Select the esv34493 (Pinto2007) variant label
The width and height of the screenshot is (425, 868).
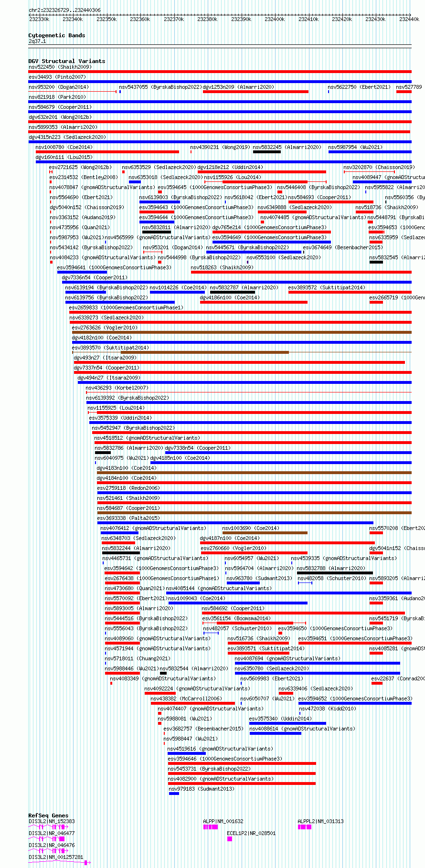click(57, 77)
